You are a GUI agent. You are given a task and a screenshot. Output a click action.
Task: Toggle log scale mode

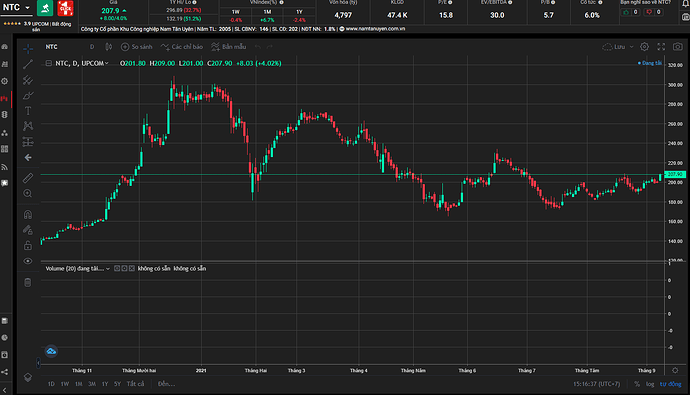click(650, 384)
